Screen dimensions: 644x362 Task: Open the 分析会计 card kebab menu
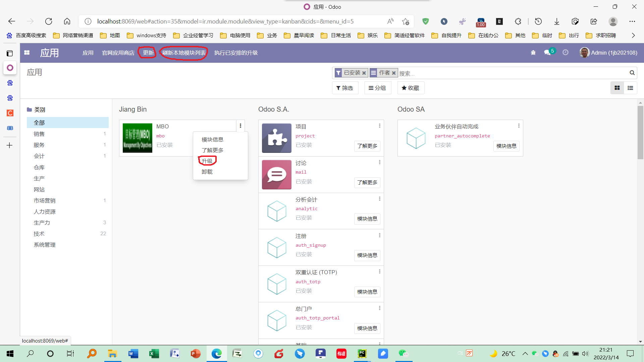(x=380, y=199)
